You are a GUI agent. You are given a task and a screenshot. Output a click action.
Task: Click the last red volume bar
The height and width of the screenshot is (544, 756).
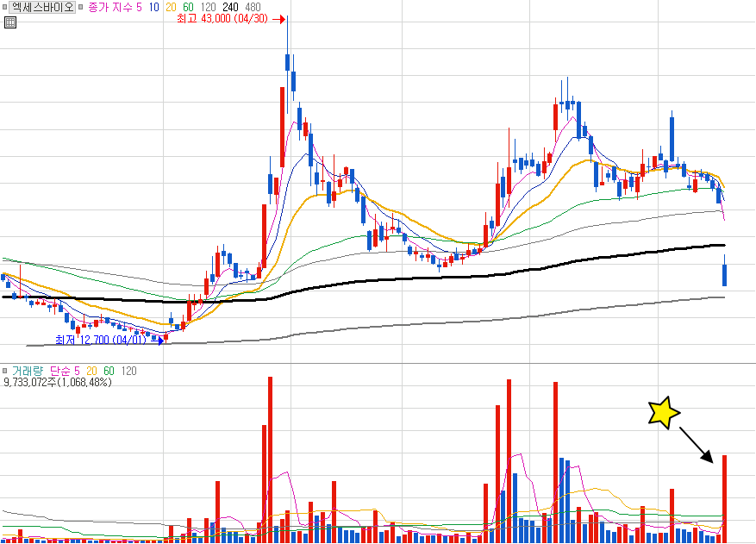[724, 499]
